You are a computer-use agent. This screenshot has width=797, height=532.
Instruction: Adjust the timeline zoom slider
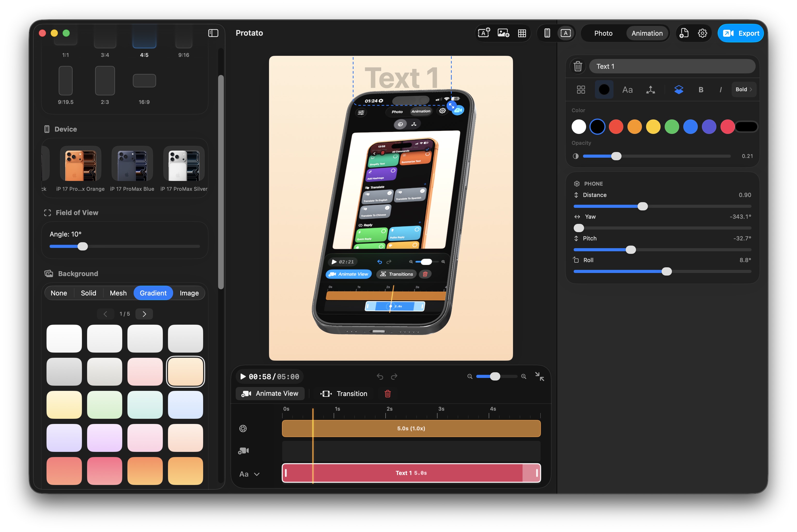(495, 376)
